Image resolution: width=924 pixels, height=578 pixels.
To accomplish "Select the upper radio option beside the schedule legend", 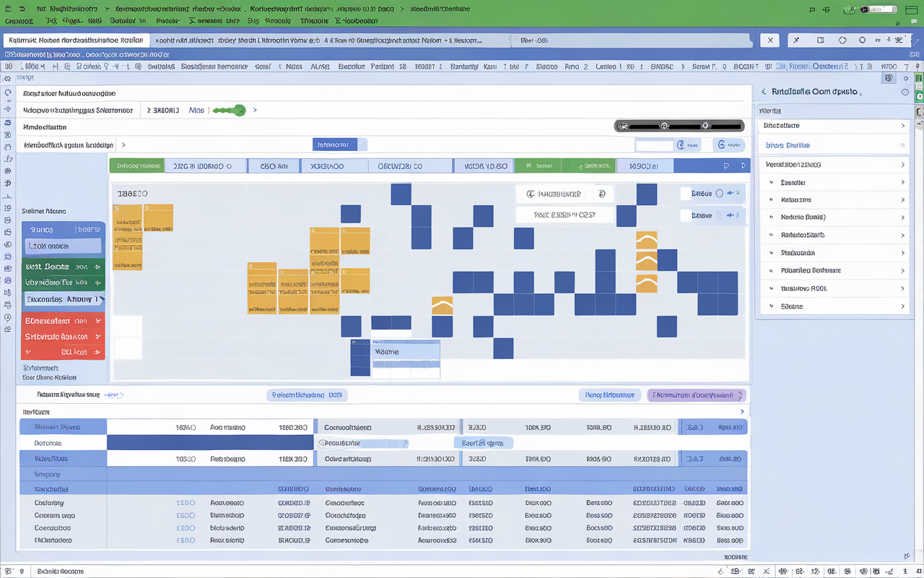I will pyautogui.click(x=719, y=194).
